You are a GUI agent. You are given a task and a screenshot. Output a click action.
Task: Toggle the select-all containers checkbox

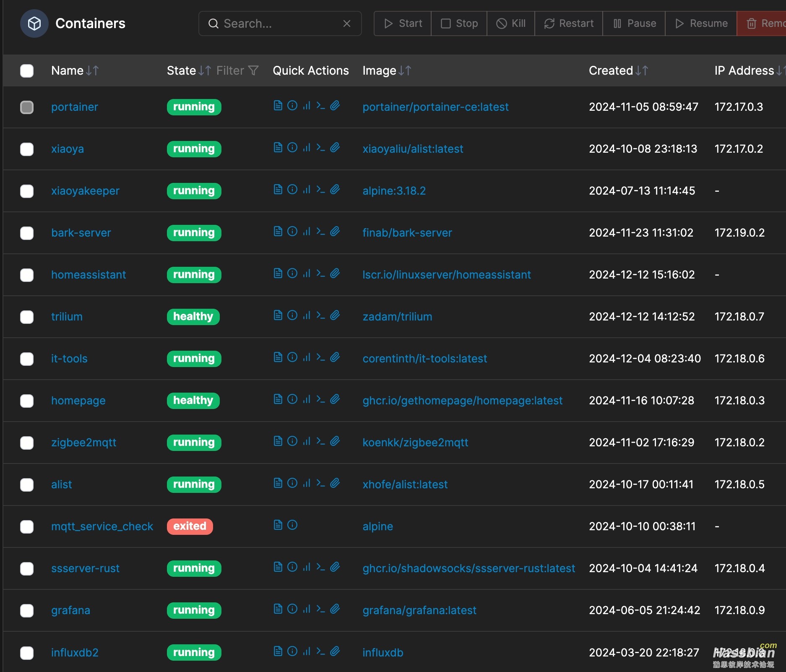[x=27, y=70]
